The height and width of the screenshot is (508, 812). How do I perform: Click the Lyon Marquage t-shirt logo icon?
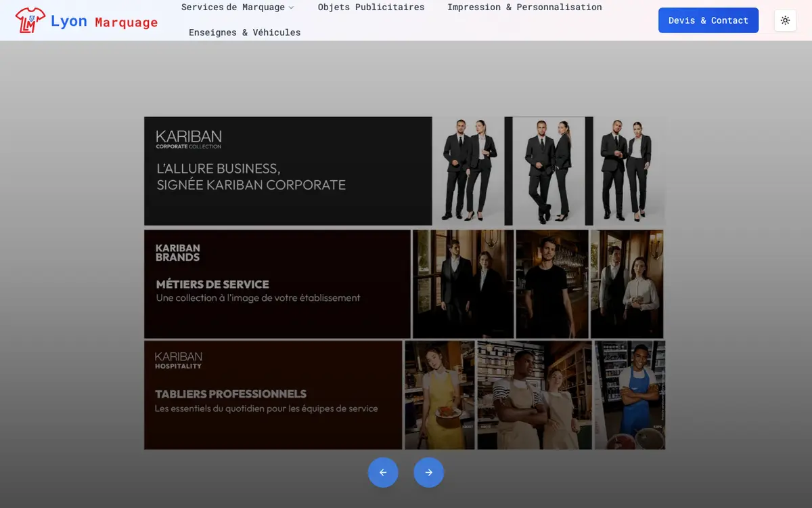tap(30, 20)
